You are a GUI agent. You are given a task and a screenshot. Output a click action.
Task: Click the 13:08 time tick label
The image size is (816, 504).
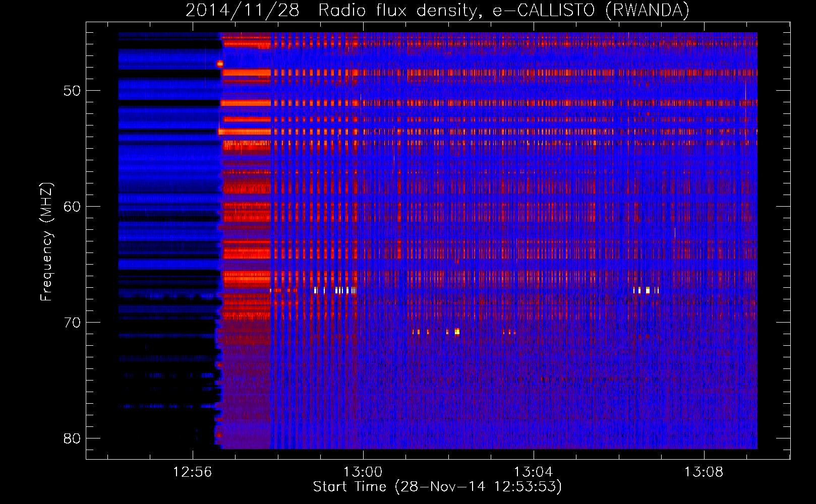coord(704,472)
